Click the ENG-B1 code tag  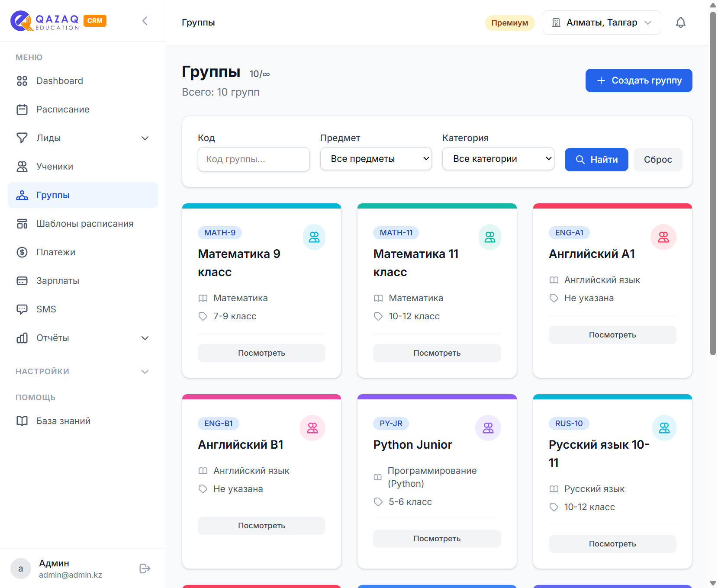pyautogui.click(x=219, y=424)
